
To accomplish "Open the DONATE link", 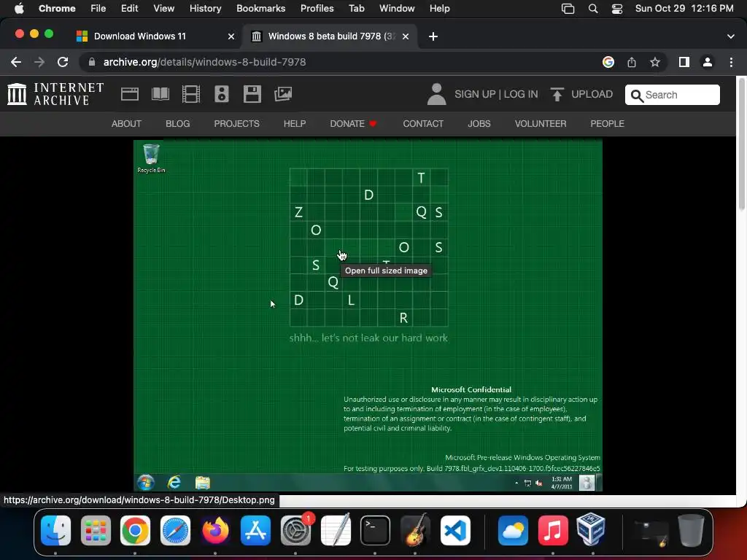I will click(353, 124).
